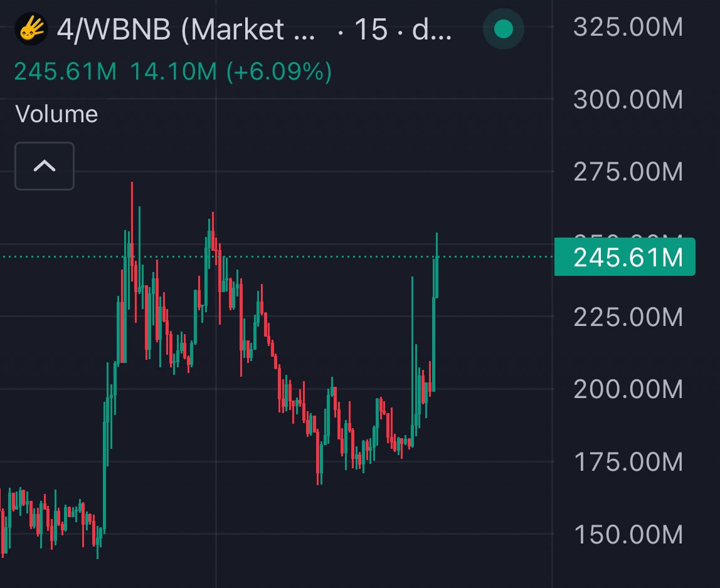Click the 225.00M price axis label

tap(628, 317)
